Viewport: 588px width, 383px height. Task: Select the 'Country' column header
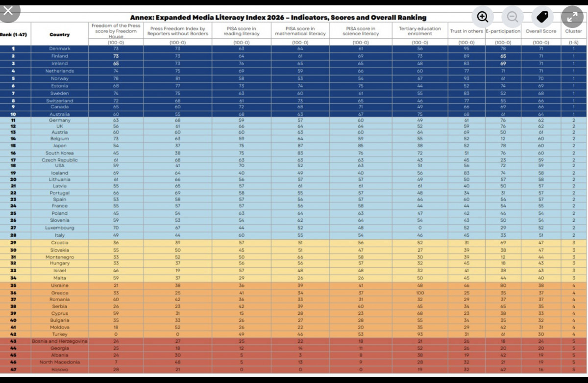[59, 34]
